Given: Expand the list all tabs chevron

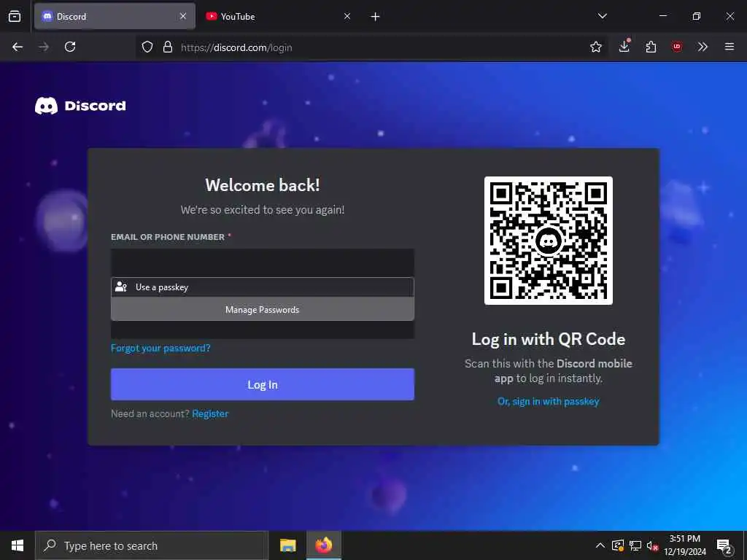Looking at the screenshot, I should pos(602,16).
